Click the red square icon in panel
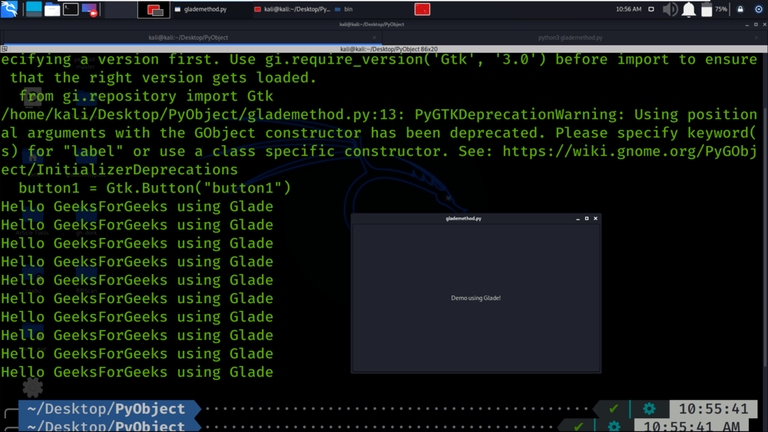 422,9
